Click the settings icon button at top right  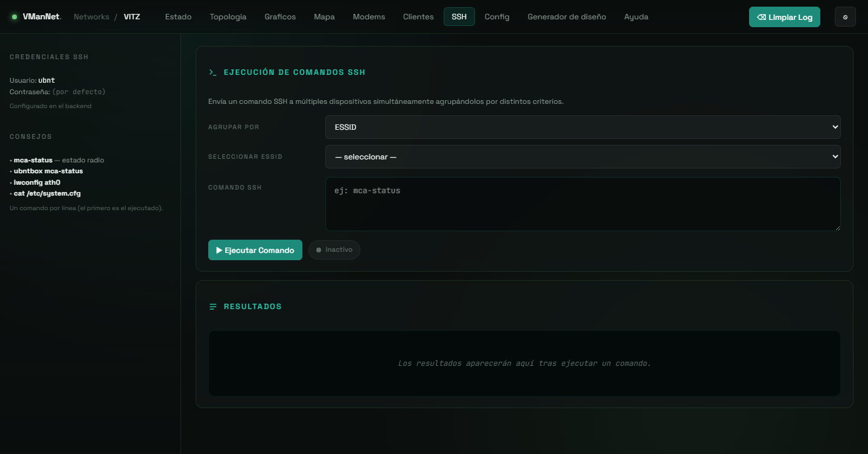pos(845,17)
